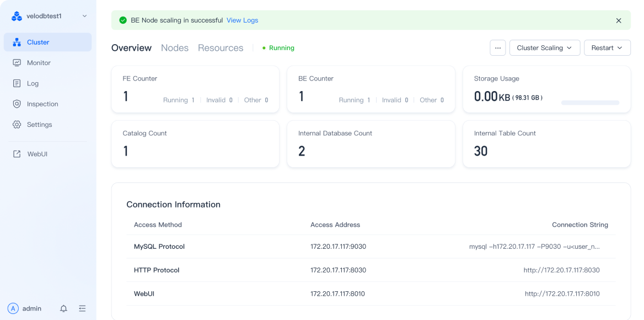Image resolution: width=644 pixels, height=320 pixels.
Task: Click the Connection Information heading
Action: [x=173, y=205]
